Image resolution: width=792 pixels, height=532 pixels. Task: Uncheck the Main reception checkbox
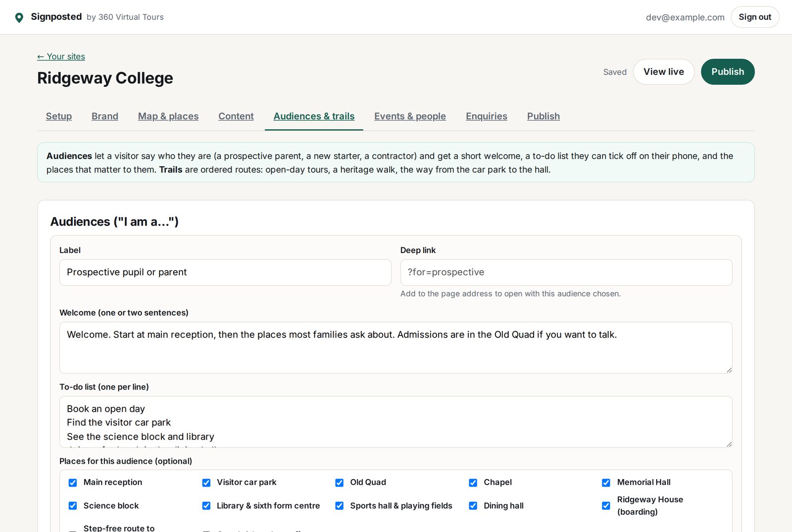point(73,483)
